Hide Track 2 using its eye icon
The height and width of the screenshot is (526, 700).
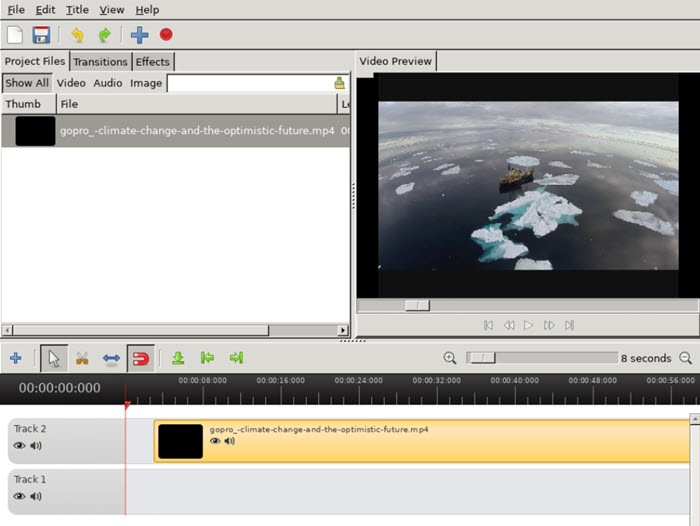pyautogui.click(x=19, y=446)
